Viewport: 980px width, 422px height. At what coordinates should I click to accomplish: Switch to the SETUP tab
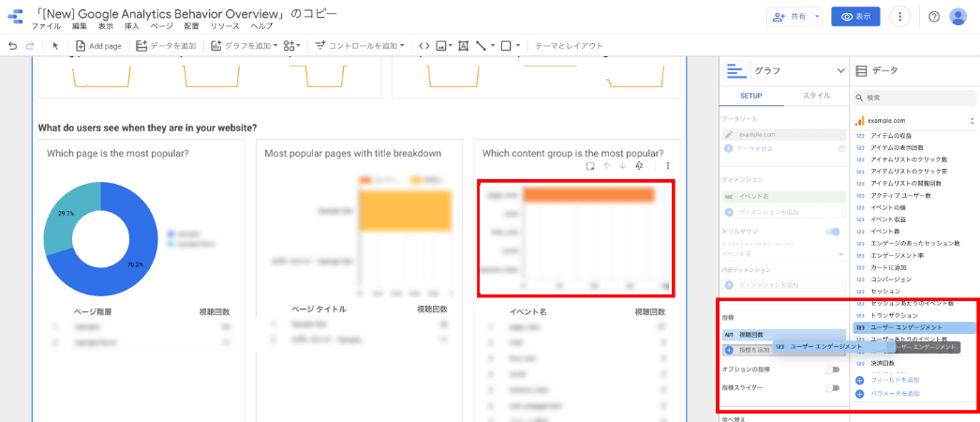752,96
